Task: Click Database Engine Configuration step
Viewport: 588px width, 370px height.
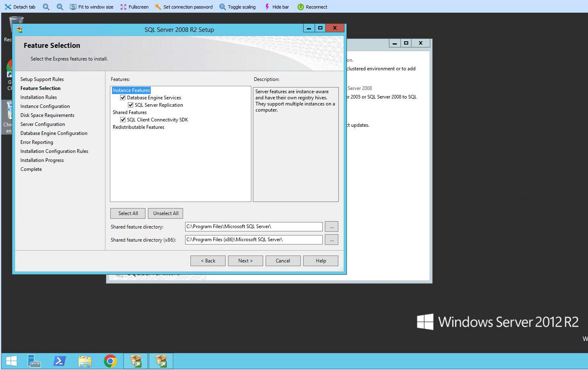Action: coord(54,133)
